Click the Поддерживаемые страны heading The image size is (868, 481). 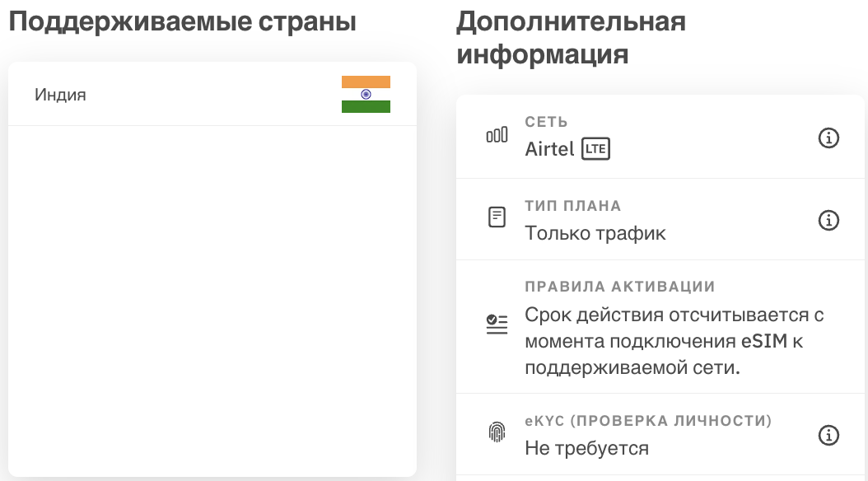pos(183,22)
